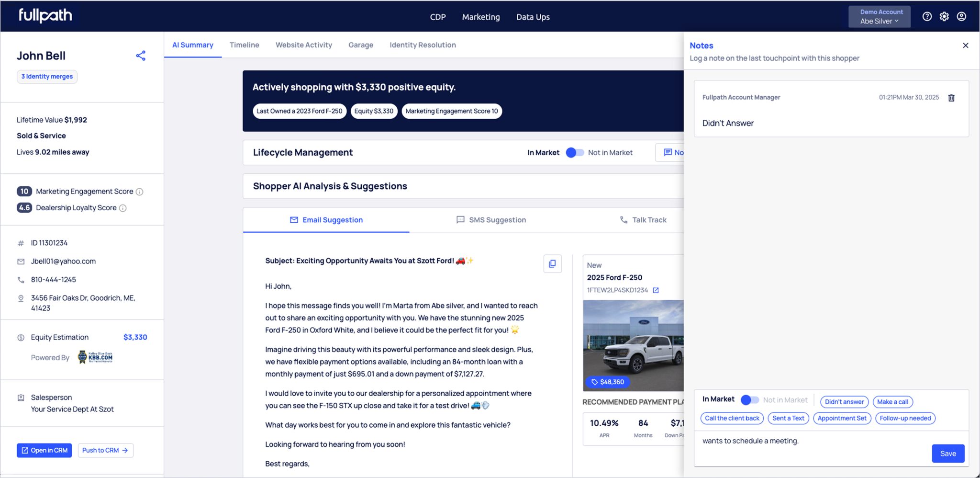Switch to the Website Activity tab
Screen dimensions: 980x478
click(x=304, y=45)
